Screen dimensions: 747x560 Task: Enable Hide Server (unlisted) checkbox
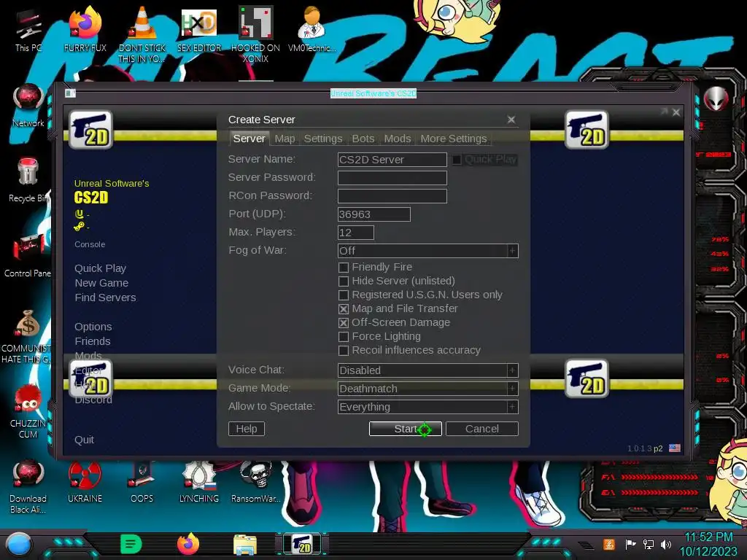344,281
